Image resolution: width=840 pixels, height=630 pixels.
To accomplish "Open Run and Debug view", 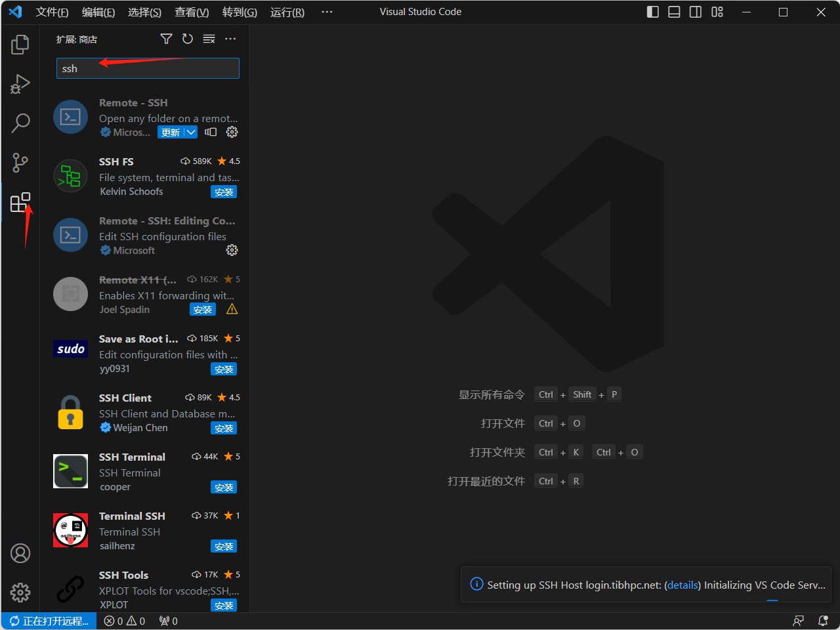I will (x=20, y=84).
